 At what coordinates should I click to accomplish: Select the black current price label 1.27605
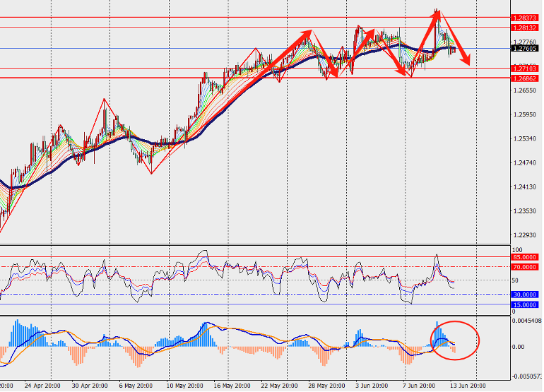(x=525, y=49)
